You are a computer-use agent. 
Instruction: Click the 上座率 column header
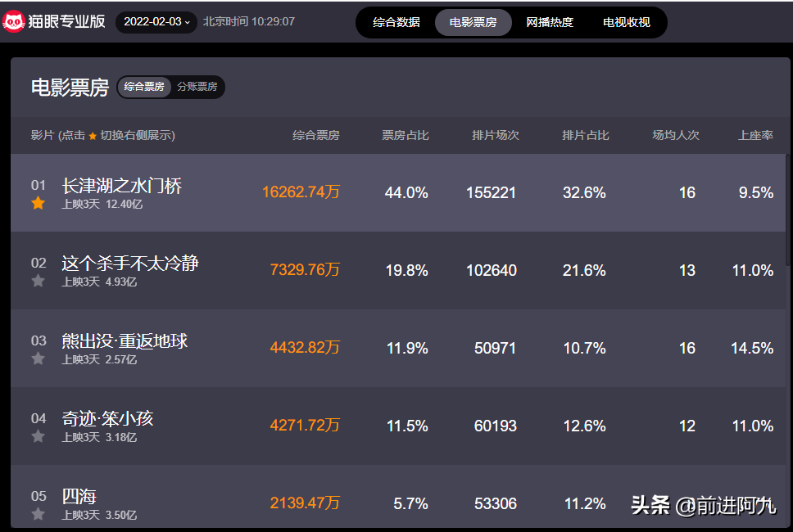coord(755,135)
